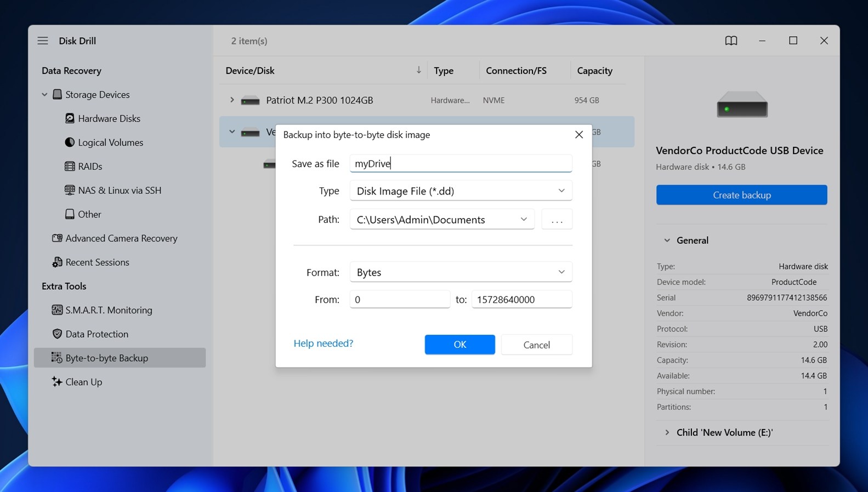Viewport: 868px width, 492px height.
Task: Click the OK button in dialog
Action: coord(459,345)
